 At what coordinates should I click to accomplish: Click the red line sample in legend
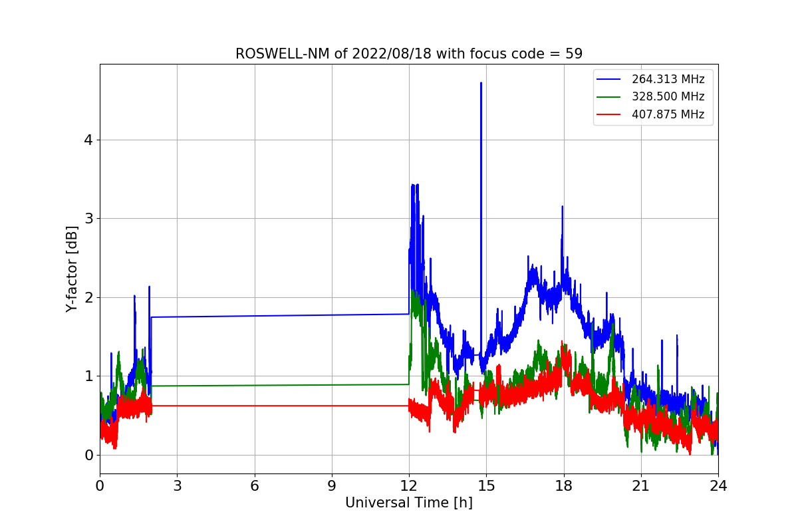pos(608,114)
